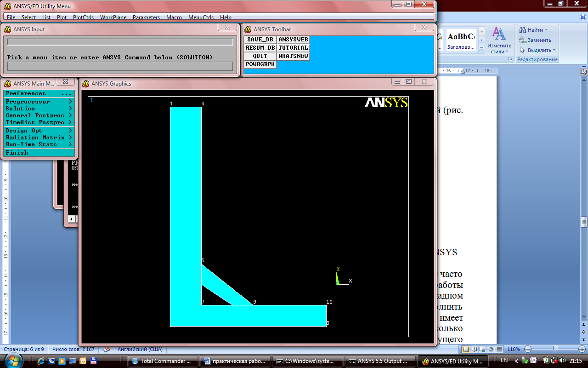Open the Macro menu

tap(174, 17)
